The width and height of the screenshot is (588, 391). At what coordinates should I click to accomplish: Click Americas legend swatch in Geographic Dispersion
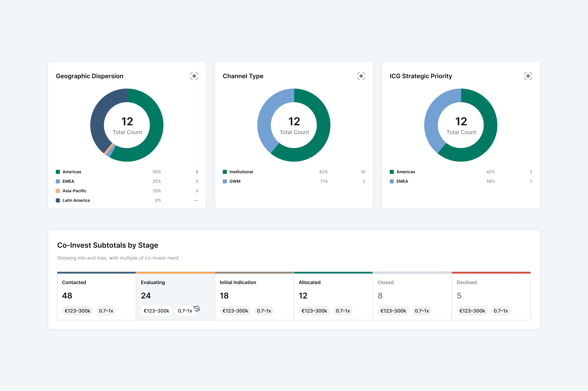click(58, 172)
